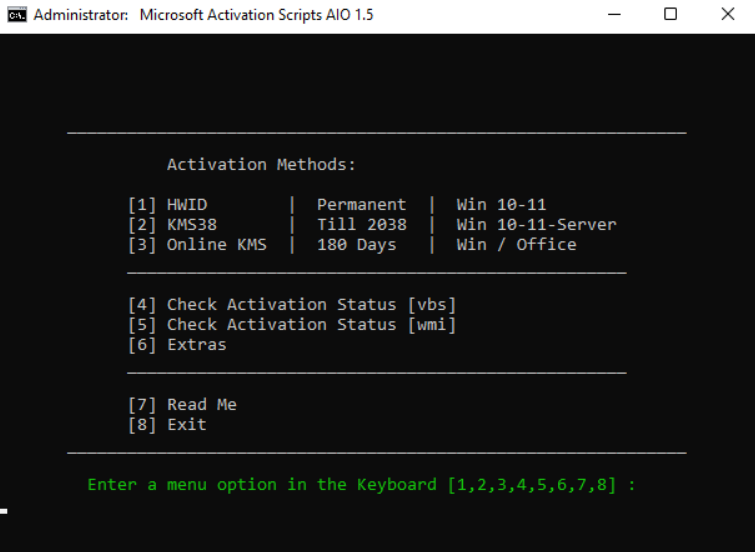Click the 'Win 10-11-Server' text

tap(536, 225)
